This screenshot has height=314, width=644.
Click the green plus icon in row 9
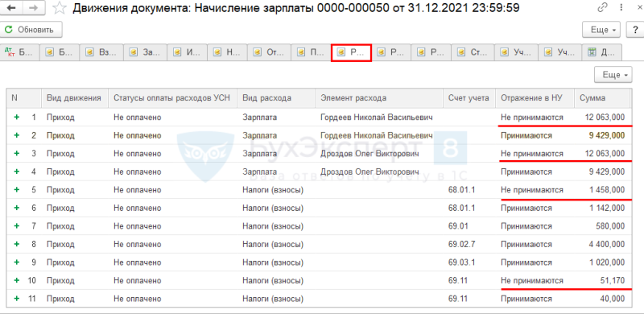point(17,262)
